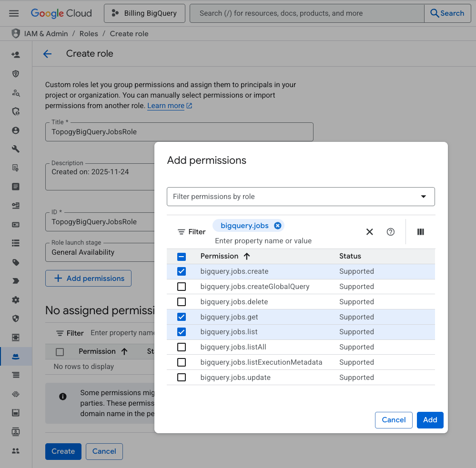Click the Description text area

100,177
